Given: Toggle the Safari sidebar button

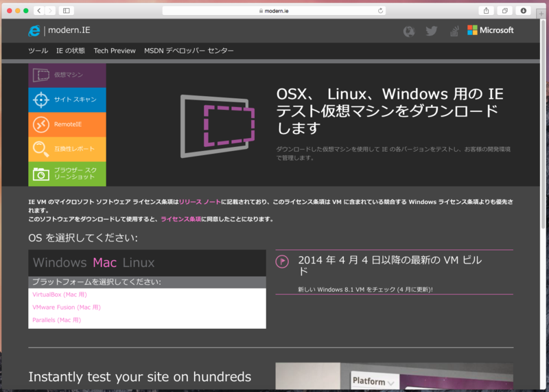Looking at the screenshot, I should [66, 11].
